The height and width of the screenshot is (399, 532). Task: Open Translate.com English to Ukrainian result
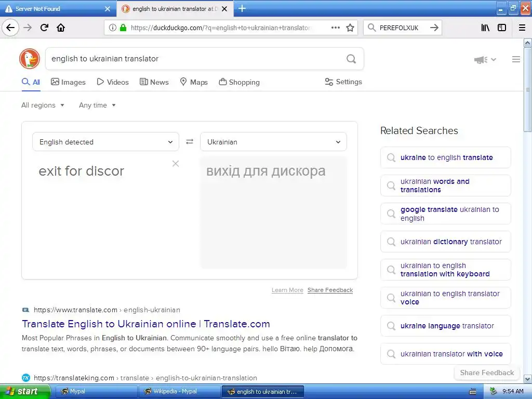146,324
